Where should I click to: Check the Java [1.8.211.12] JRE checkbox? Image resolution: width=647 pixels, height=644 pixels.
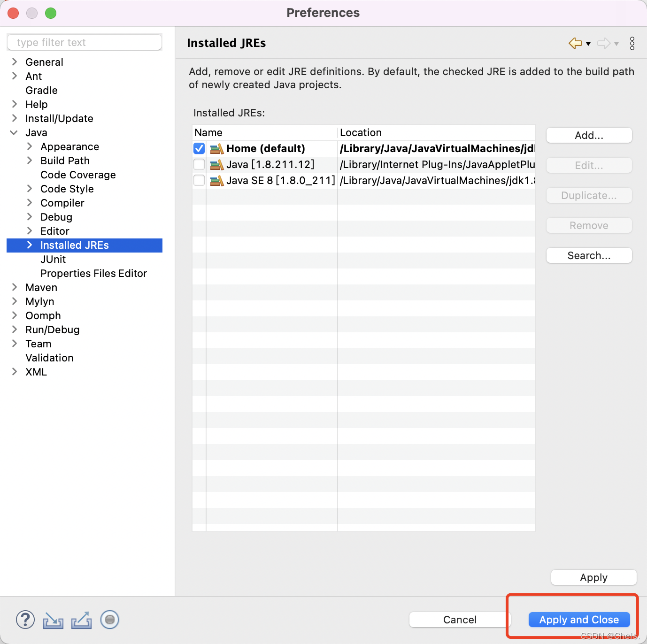[199, 164]
